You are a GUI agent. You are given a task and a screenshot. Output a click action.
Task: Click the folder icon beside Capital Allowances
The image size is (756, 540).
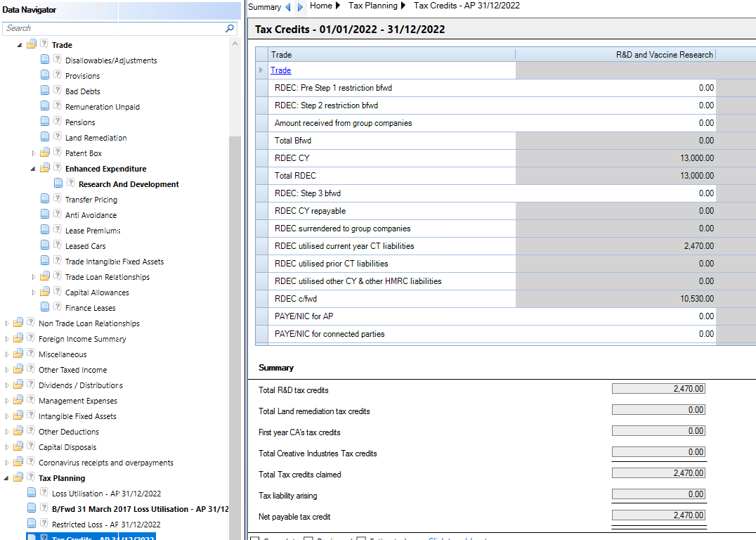point(45,292)
